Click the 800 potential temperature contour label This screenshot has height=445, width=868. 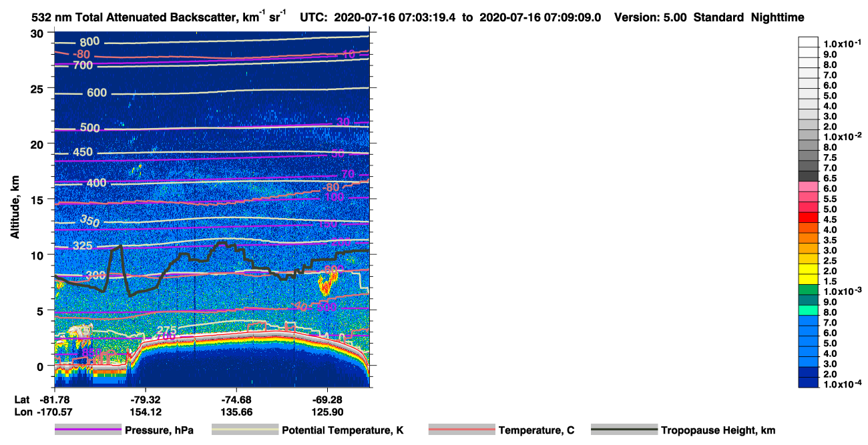coord(89,41)
